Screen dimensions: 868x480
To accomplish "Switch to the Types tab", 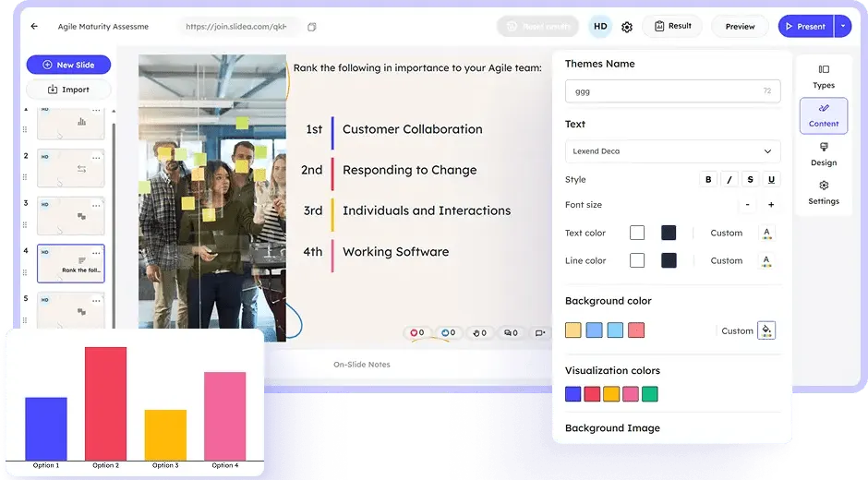I will [x=824, y=77].
